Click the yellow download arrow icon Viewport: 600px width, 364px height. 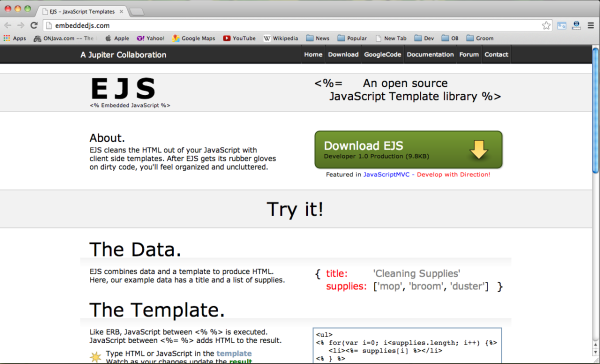coord(479,149)
